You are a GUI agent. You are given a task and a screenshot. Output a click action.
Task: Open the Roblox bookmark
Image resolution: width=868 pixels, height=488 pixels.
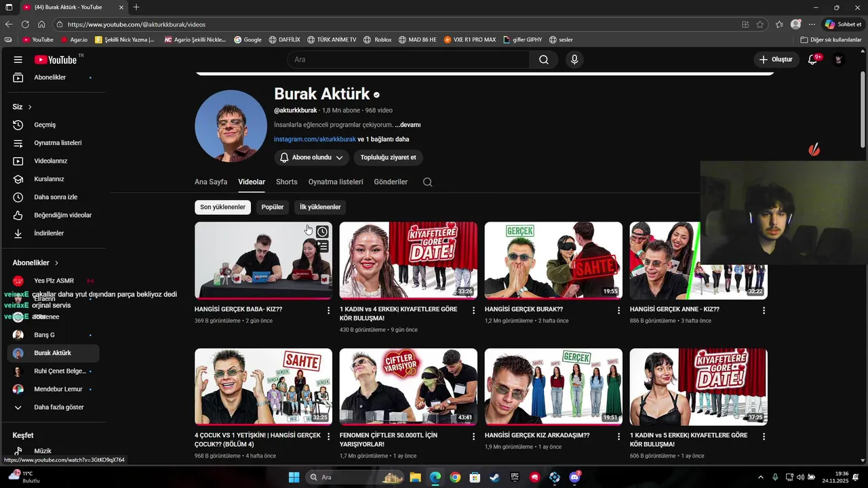pos(378,39)
